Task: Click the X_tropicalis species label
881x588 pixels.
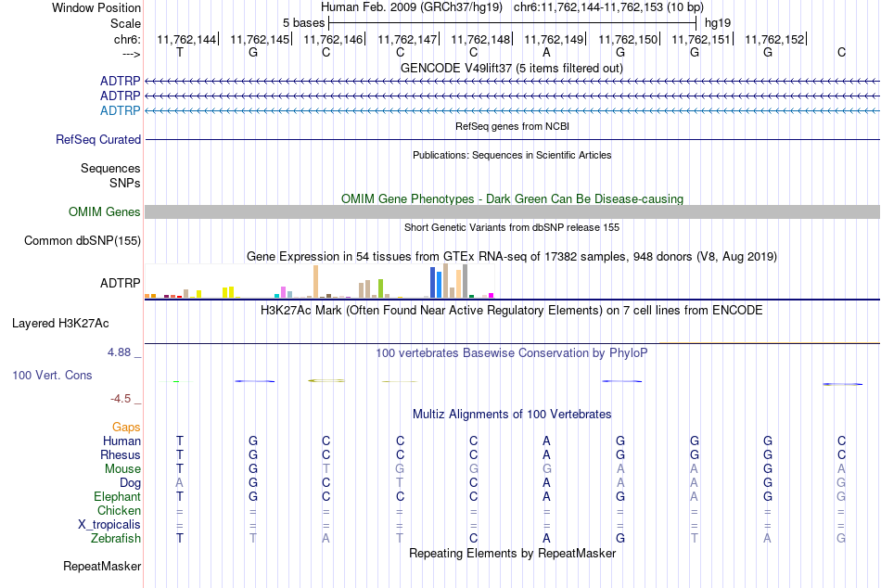Action: (109, 525)
